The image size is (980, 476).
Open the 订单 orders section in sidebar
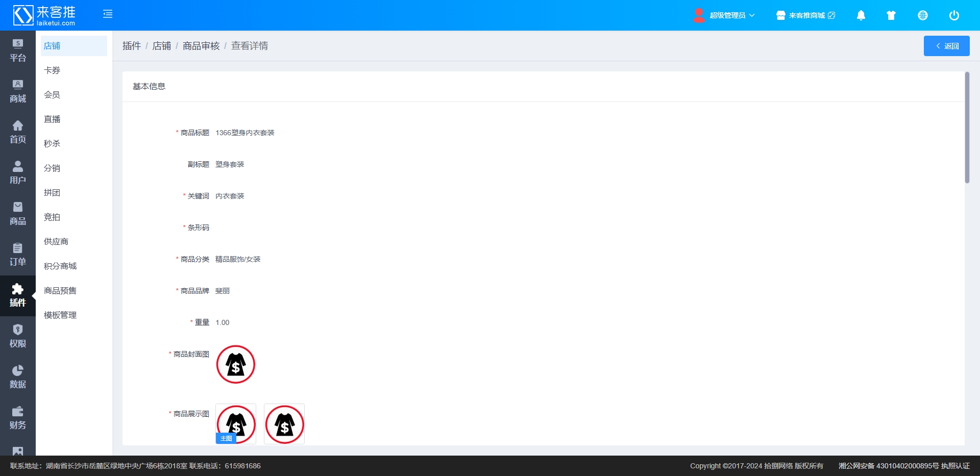tap(18, 255)
